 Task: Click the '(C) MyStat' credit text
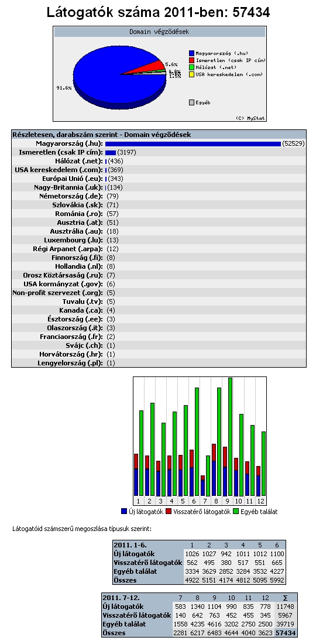[250, 118]
